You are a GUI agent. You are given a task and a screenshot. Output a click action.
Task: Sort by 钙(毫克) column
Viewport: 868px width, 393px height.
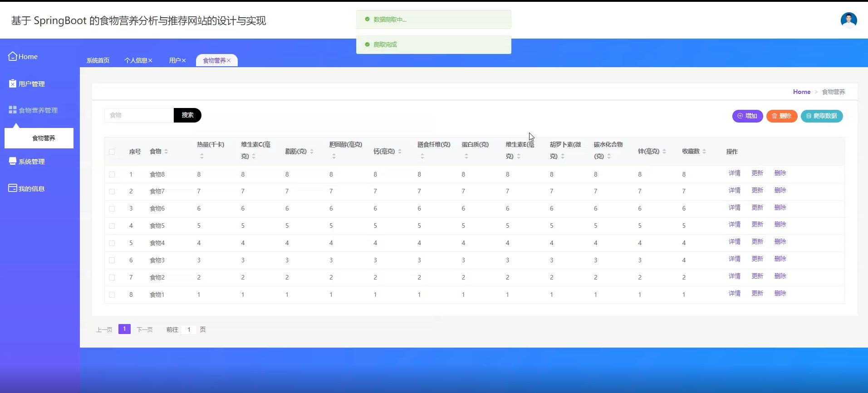(400, 152)
